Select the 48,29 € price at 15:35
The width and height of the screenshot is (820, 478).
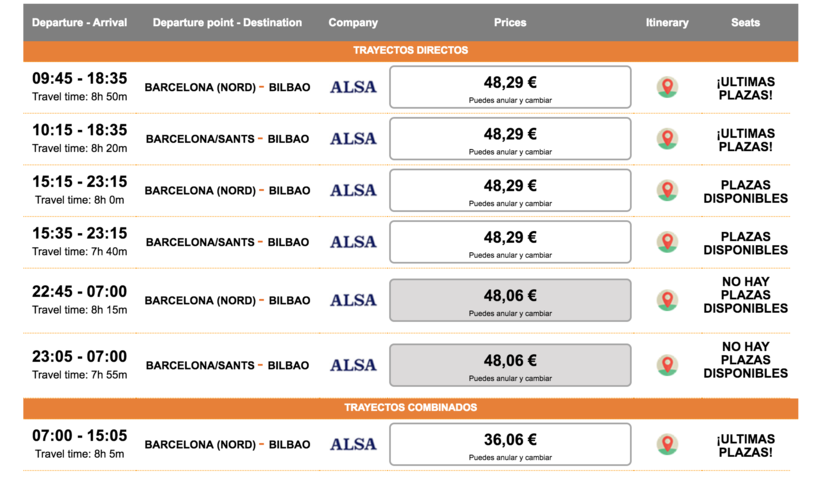coord(510,242)
